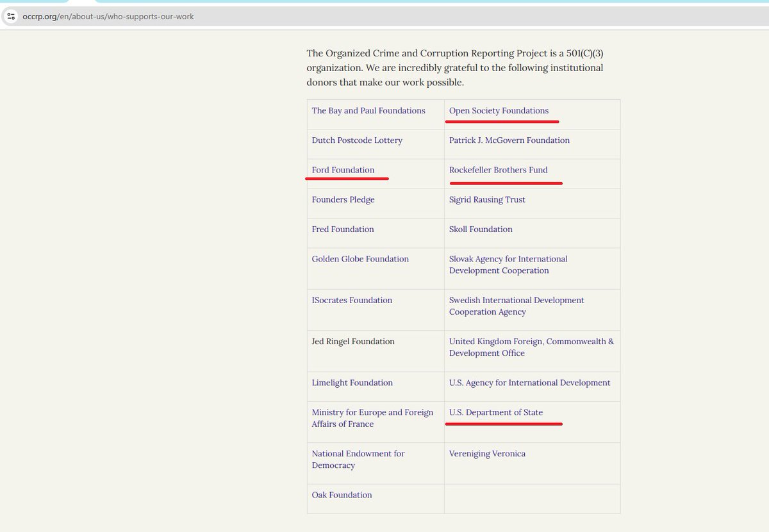Visit the Sigrid Rausing Trust link
The width and height of the screenshot is (769, 532).
coord(487,199)
